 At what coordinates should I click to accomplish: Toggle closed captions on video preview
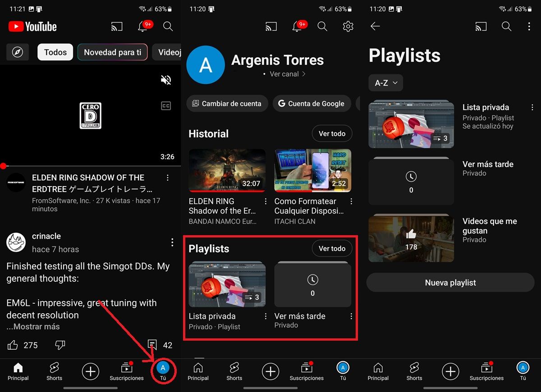(x=166, y=106)
